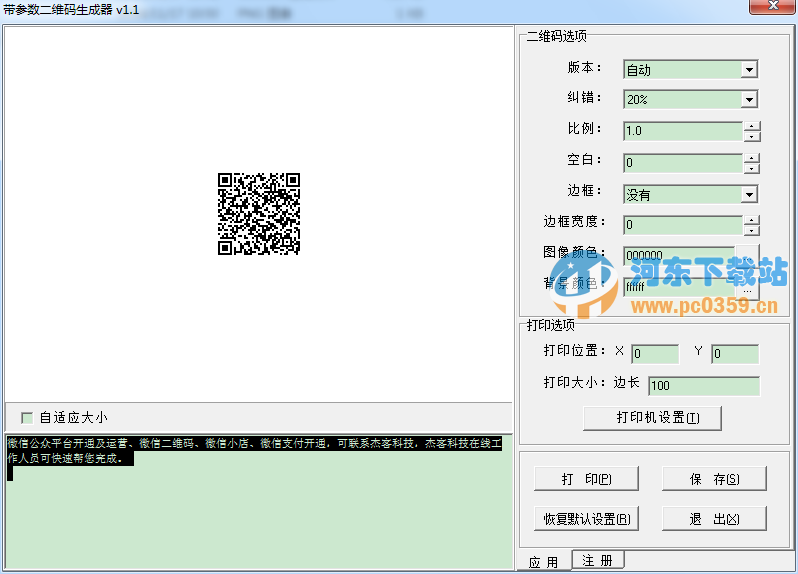
Task: Decrease the 比例 value with down arrow
Action: [752, 136]
